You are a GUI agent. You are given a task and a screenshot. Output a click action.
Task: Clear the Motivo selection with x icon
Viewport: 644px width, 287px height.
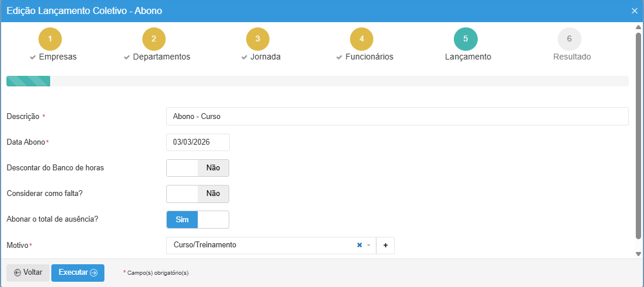359,246
